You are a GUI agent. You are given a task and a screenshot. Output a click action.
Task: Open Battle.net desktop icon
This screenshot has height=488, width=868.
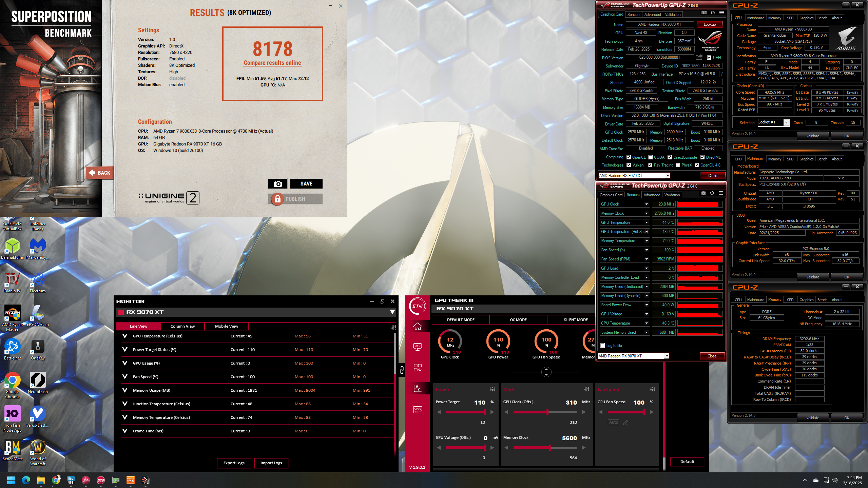13,349
